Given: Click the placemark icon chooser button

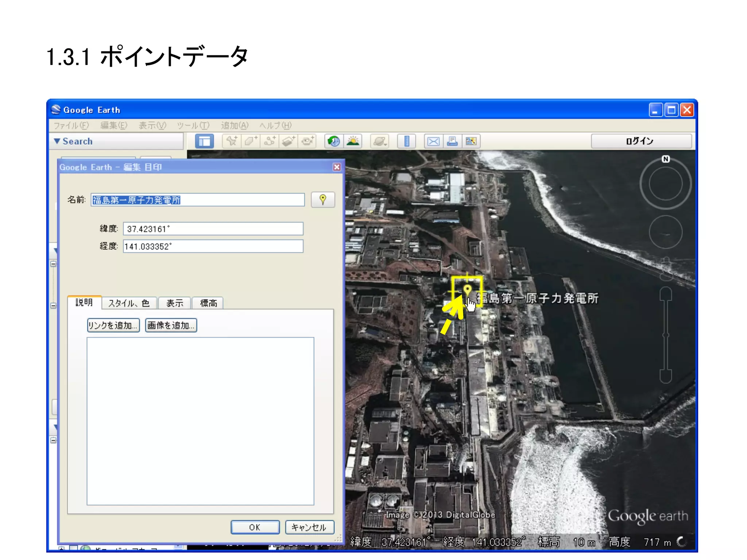Looking at the screenshot, I should [x=323, y=200].
